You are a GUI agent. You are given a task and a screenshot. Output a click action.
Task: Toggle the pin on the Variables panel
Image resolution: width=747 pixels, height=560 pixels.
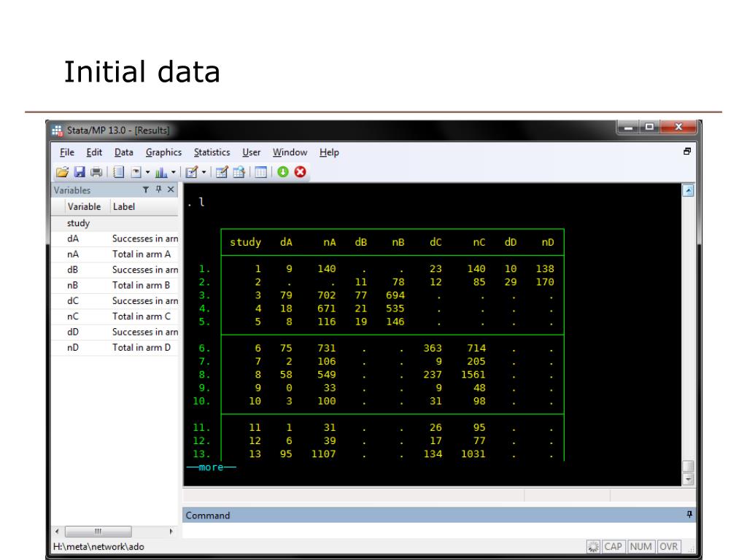click(158, 190)
